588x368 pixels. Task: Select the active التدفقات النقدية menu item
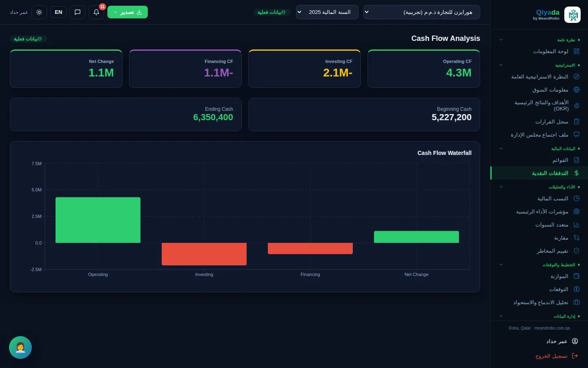[539, 173]
